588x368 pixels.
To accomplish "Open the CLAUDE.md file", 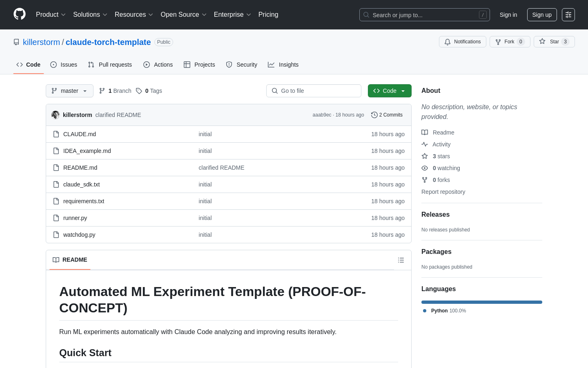I will coord(80,134).
